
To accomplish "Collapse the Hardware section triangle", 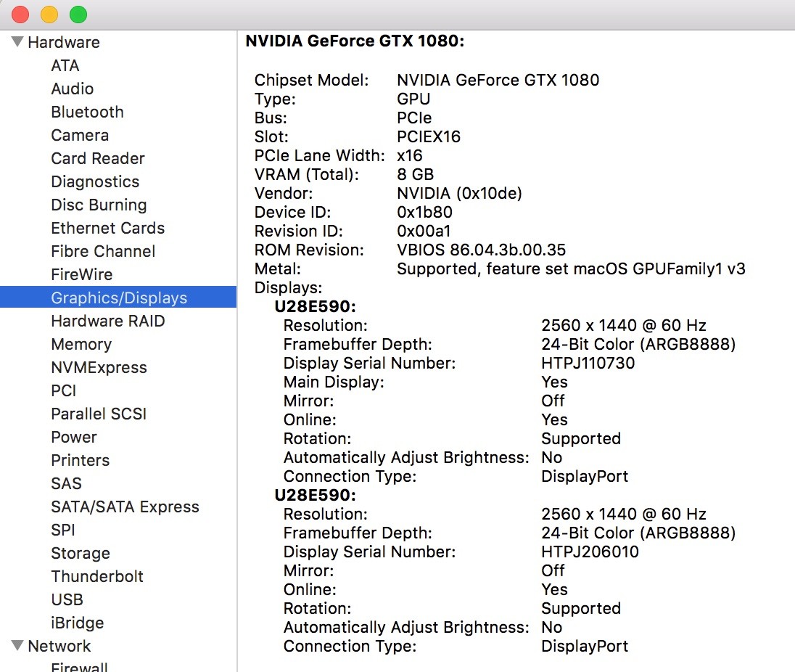I will (17, 42).
